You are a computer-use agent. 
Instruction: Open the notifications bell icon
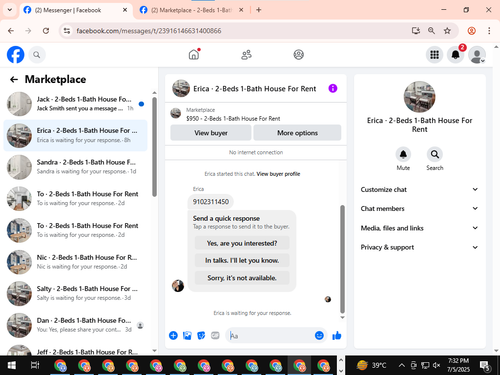click(456, 55)
